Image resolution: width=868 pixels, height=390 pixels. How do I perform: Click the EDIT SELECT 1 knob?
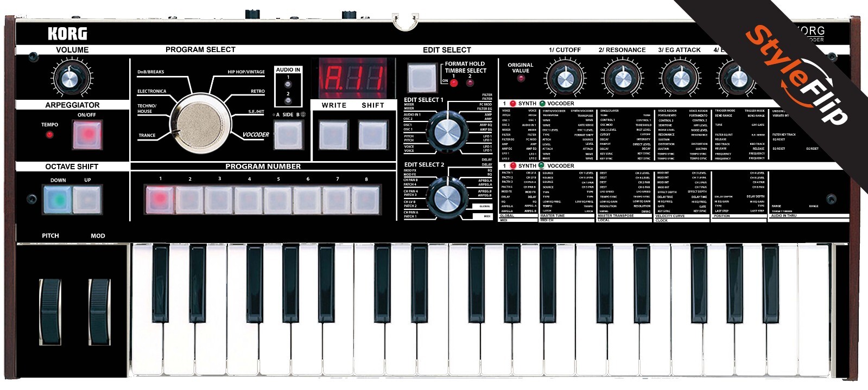tap(447, 131)
